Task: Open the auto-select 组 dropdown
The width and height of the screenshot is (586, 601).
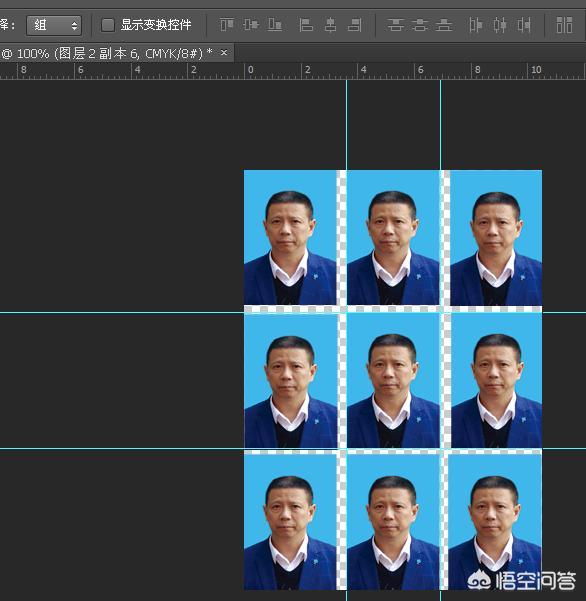Action: coord(54,26)
